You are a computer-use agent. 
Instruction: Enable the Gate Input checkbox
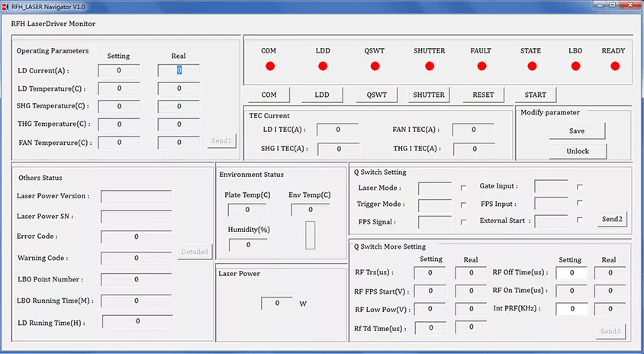(x=580, y=187)
